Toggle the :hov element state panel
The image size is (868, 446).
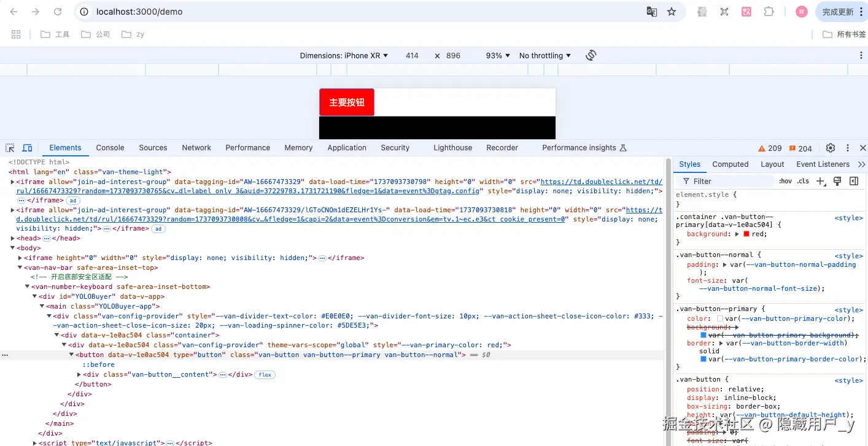(x=785, y=181)
